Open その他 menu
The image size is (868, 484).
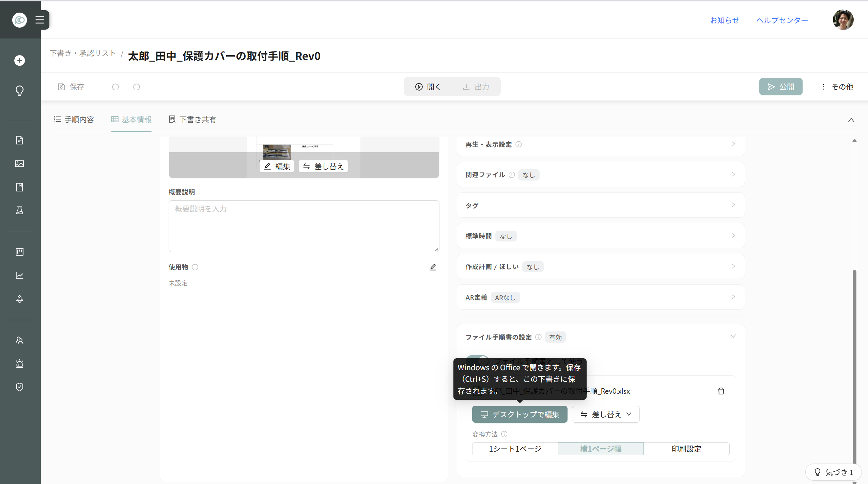coord(837,87)
